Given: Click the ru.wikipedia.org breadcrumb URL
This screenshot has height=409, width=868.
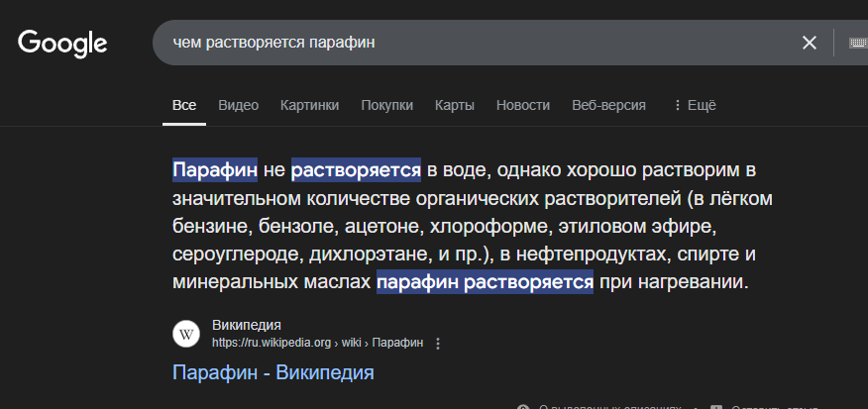Looking at the screenshot, I should [x=318, y=343].
